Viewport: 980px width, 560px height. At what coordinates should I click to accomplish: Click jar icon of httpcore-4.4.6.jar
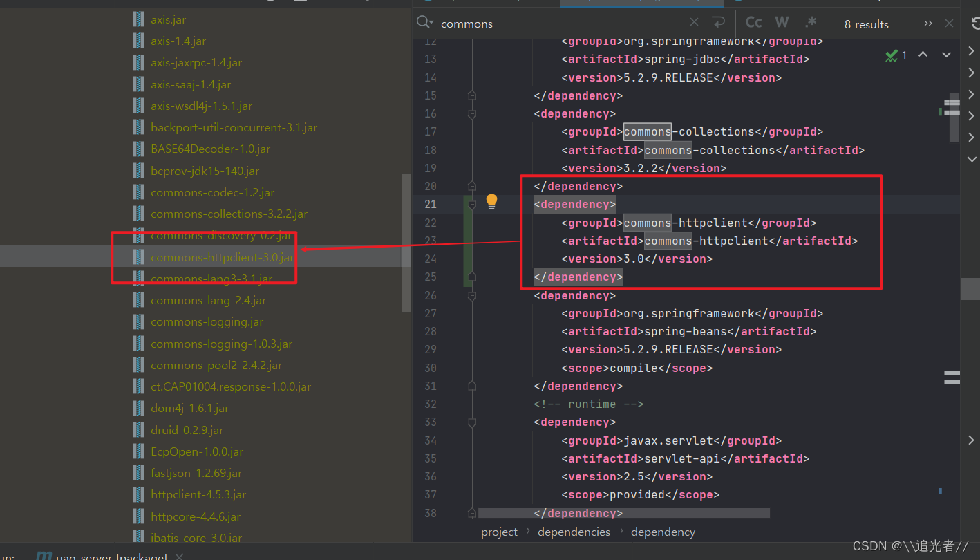click(139, 516)
